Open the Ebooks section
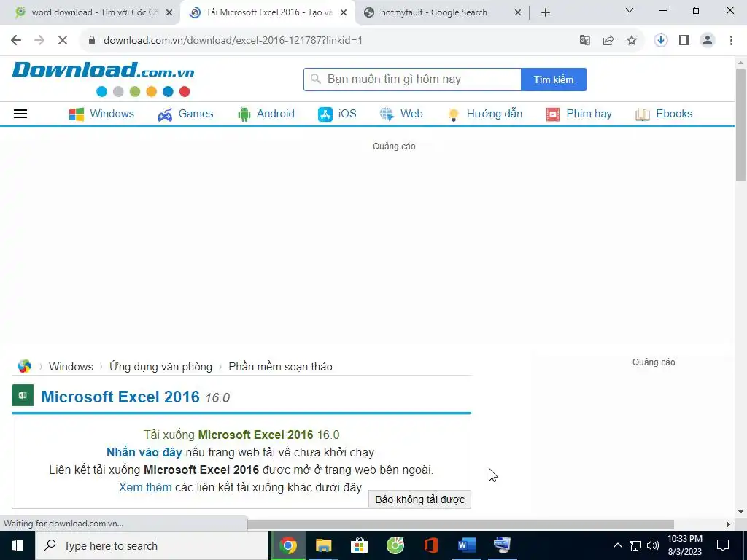The height and width of the screenshot is (560, 747). (664, 114)
